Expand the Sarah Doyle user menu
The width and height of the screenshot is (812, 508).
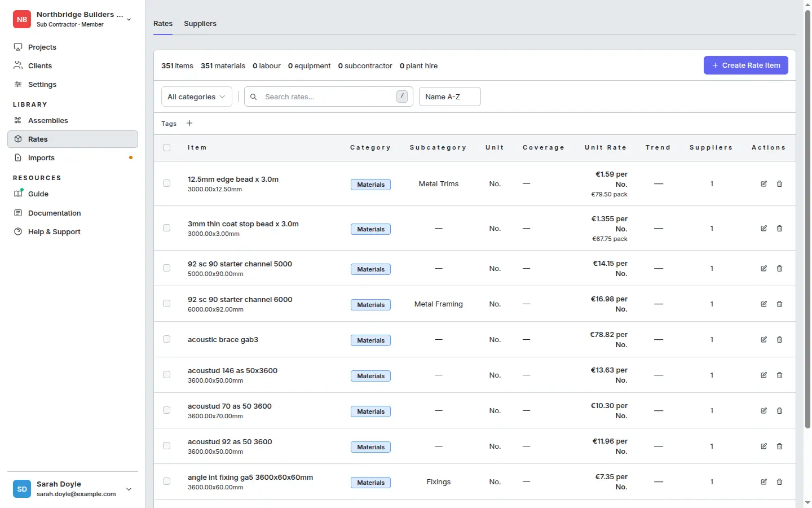pos(72,489)
